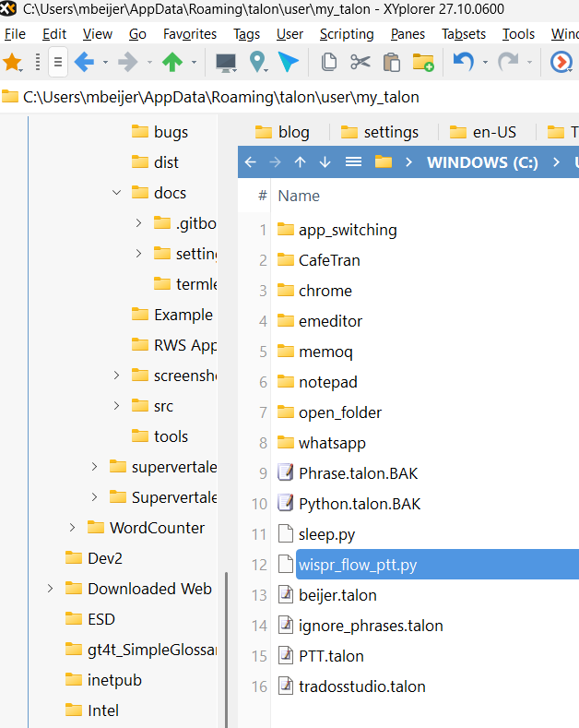The height and width of the screenshot is (728, 579).
Task: Expand the src folder in tree
Action: tap(116, 406)
